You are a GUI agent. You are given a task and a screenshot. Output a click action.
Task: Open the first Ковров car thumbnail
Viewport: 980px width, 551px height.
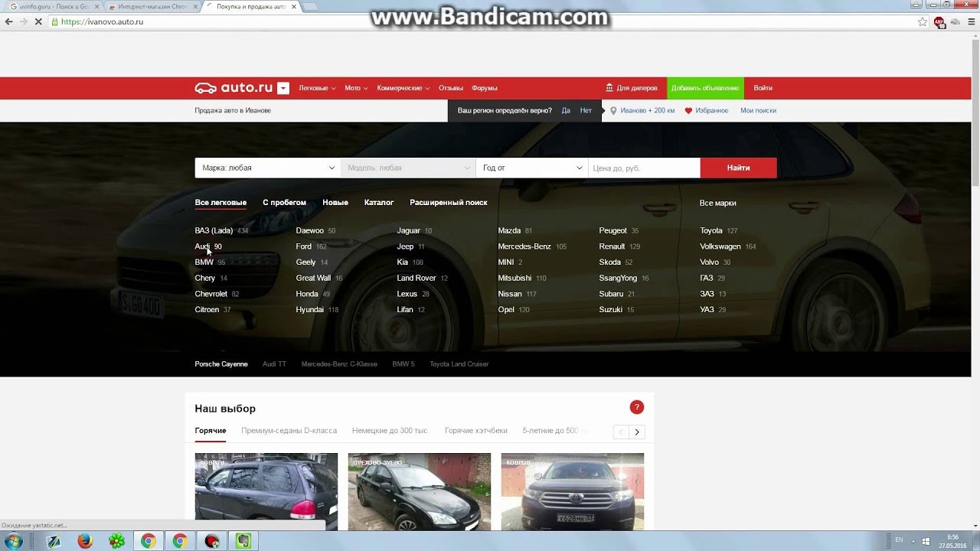pos(266,491)
